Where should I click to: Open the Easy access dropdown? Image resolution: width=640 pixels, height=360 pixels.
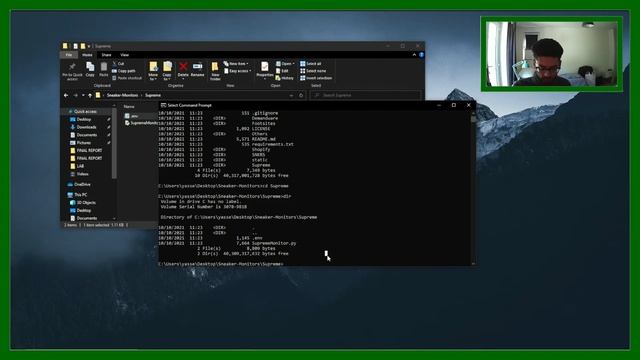[x=237, y=71]
